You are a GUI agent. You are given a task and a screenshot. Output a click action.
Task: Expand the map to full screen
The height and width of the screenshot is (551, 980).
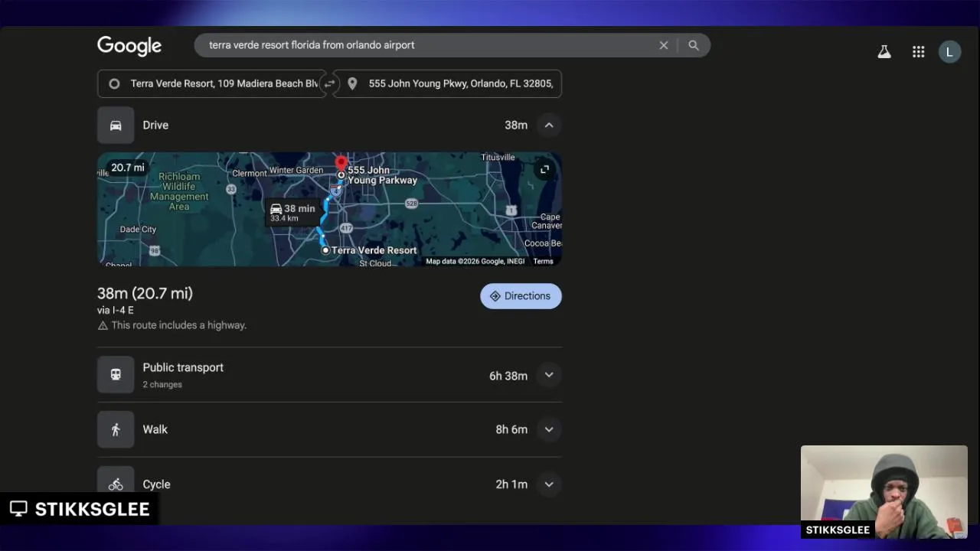click(544, 169)
